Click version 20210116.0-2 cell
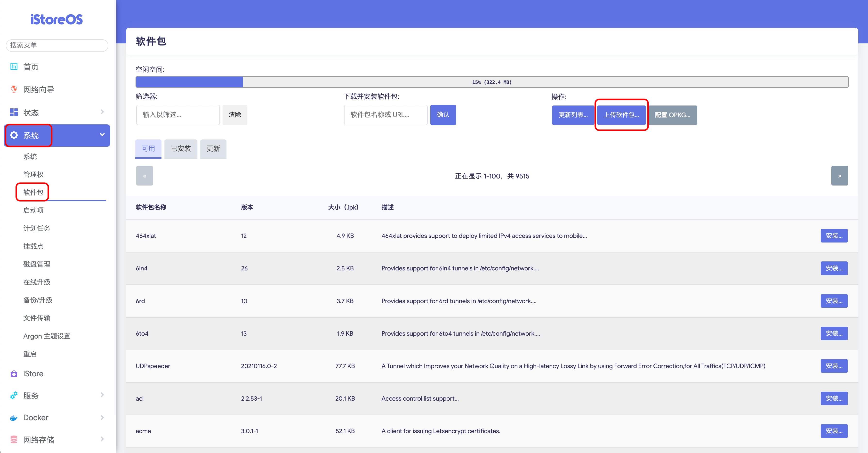The image size is (868, 453). click(259, 366)
